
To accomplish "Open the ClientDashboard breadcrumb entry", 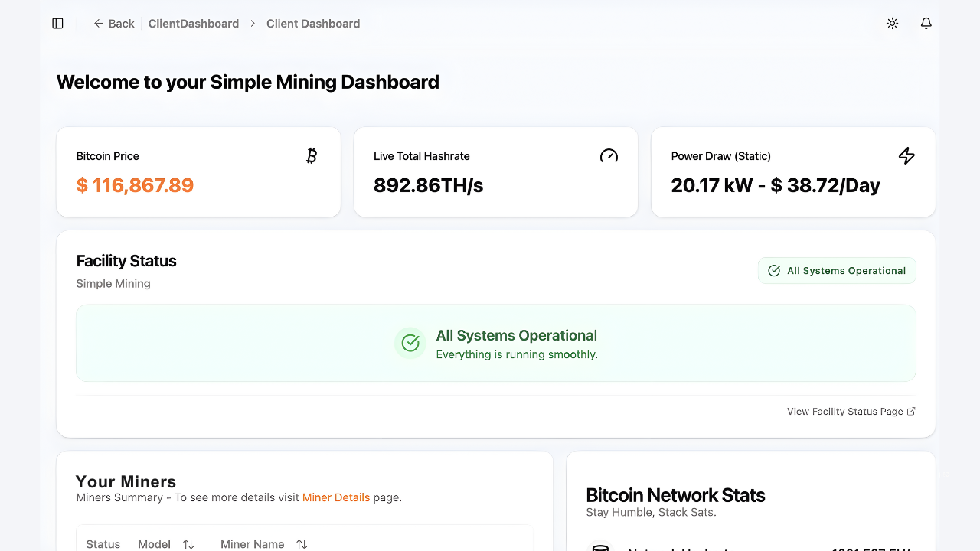I will [194, 24].
